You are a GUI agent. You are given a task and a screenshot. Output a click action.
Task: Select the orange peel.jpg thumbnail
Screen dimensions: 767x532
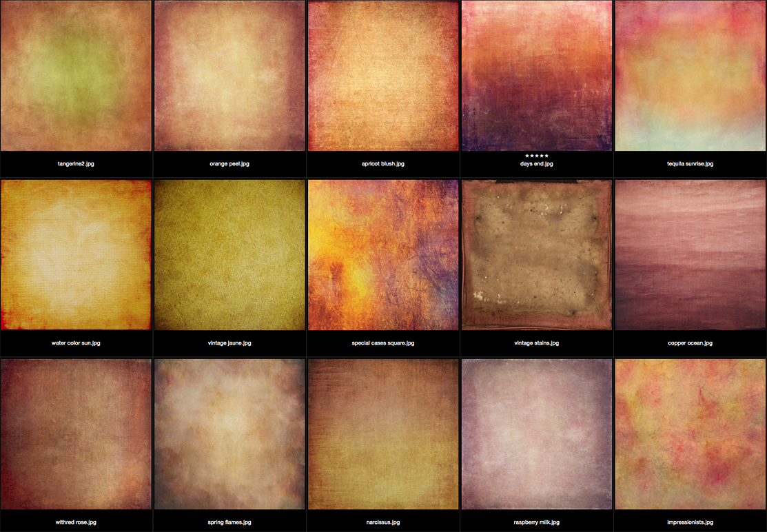coord(229,76)
